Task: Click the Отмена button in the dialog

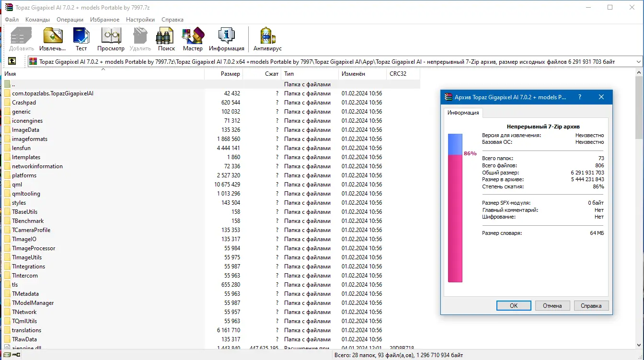Action: (552, 305)
